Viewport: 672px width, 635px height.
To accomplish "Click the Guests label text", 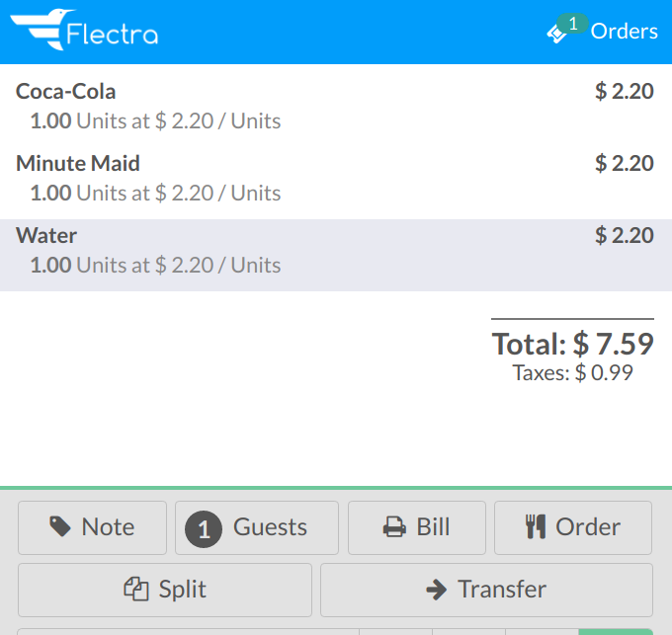I will coord(270,527).
